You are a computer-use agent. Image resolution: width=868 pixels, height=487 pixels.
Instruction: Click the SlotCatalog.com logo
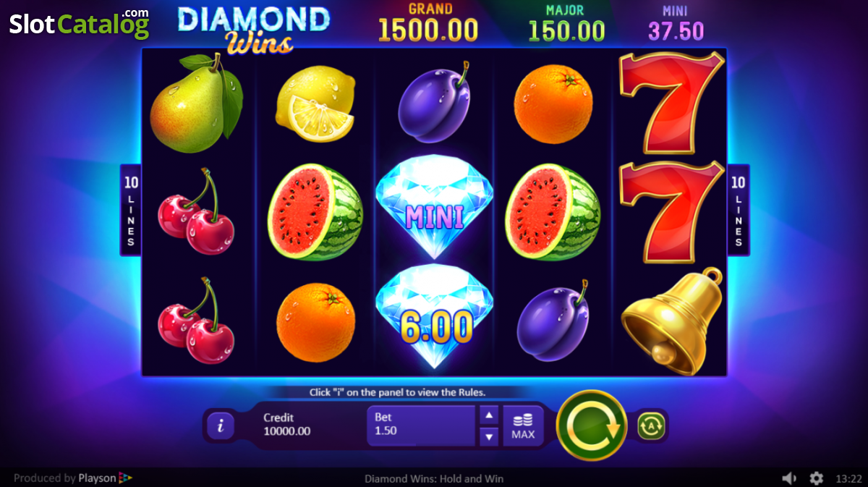click(x=79, y=23)
